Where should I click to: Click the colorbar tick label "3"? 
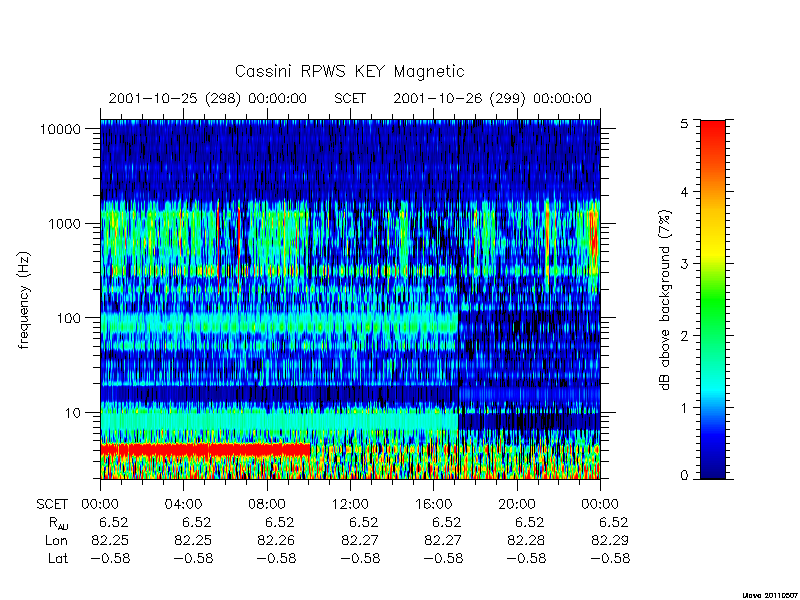click(684, 264)
